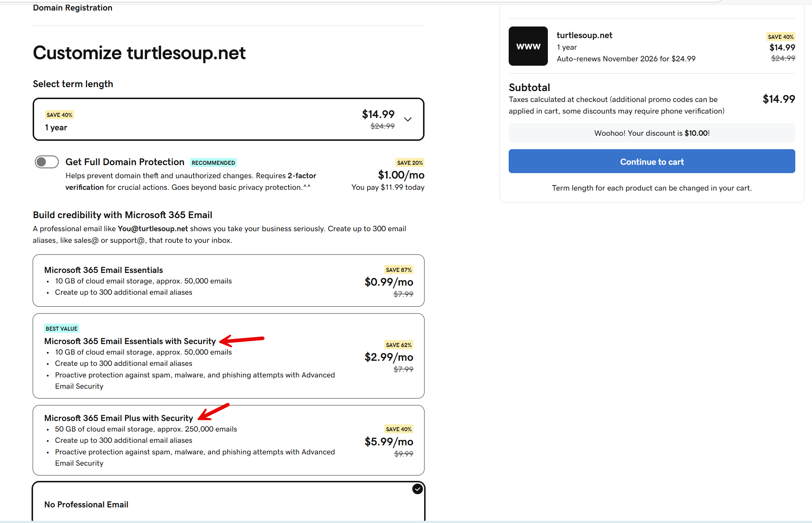The image size is (812, 523).
Task: Click the $5.99/mo price on Email Plus
Action: 389,442
